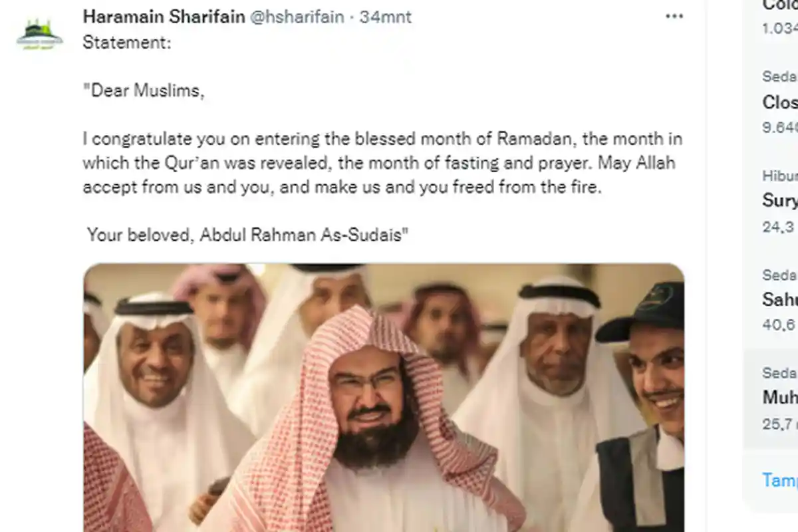Screen dimensions: 798x532
Task: Click the 'Hibur...' trend category label
Action: pyautogui.click(x=779, y=176)
